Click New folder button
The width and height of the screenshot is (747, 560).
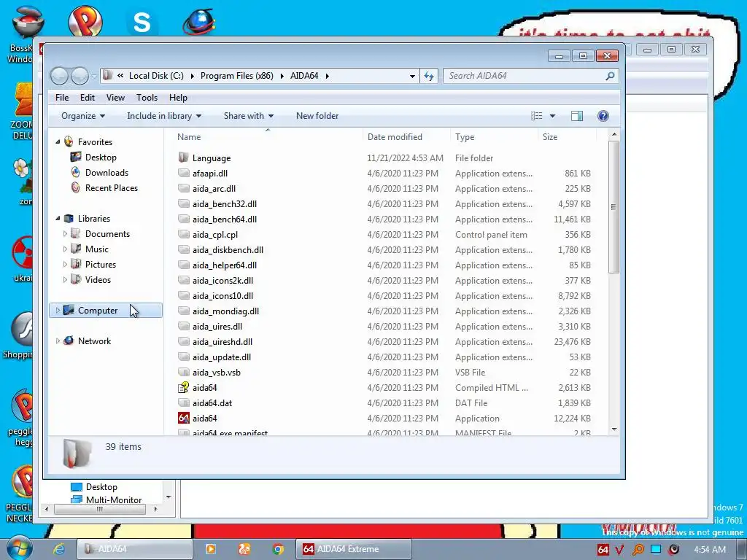tap(317, 116)
